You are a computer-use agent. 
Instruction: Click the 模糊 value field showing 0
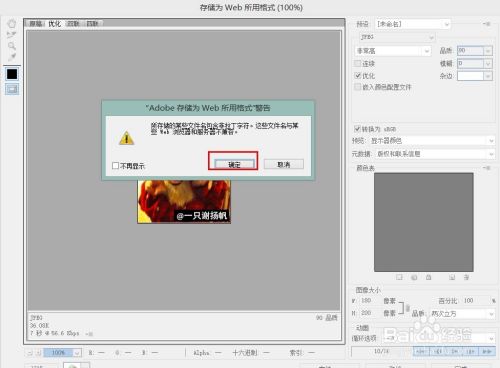pyautogui.click(x=470, y=63)
